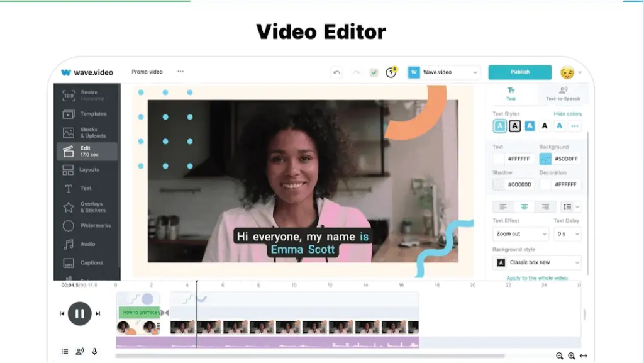
Task: Open the Text Effect dropdown
Action: (521, 232)
